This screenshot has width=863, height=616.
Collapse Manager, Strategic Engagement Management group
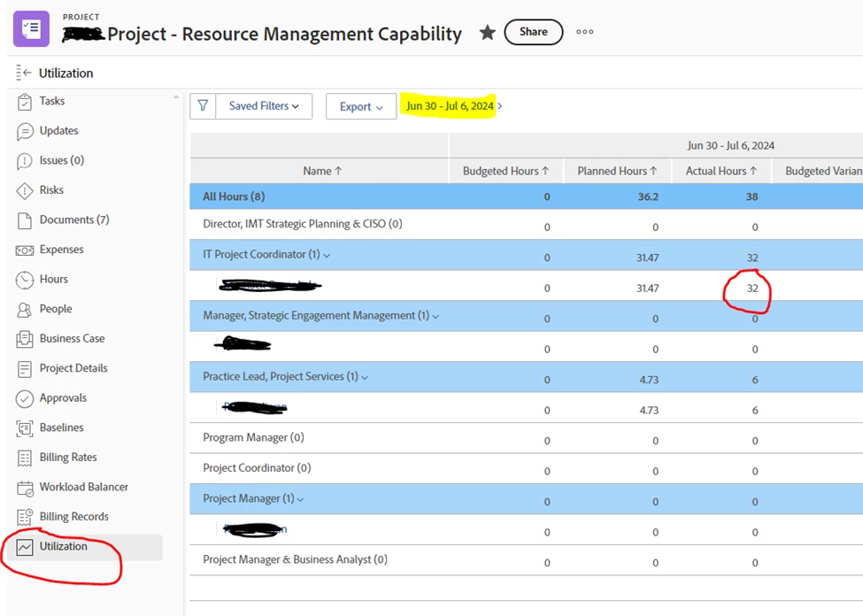click(x=435, y=317)
